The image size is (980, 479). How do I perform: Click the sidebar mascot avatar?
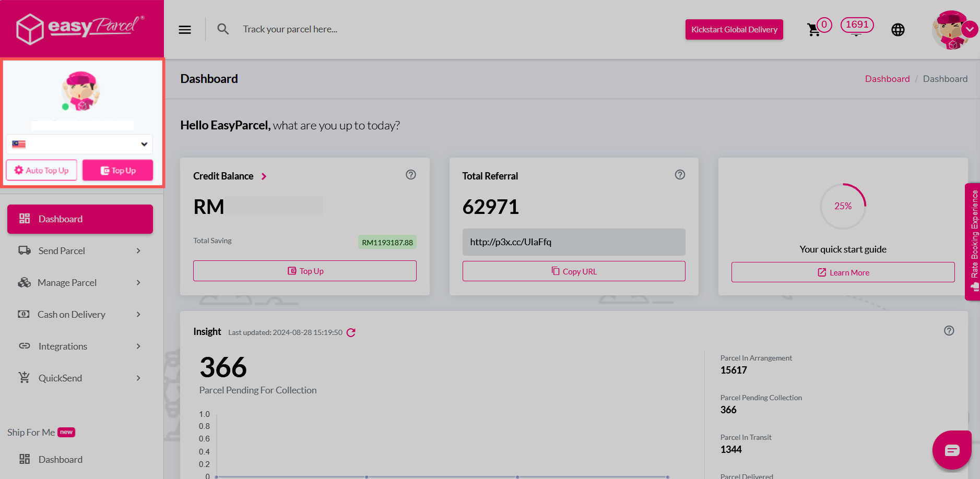pos(81,91)
